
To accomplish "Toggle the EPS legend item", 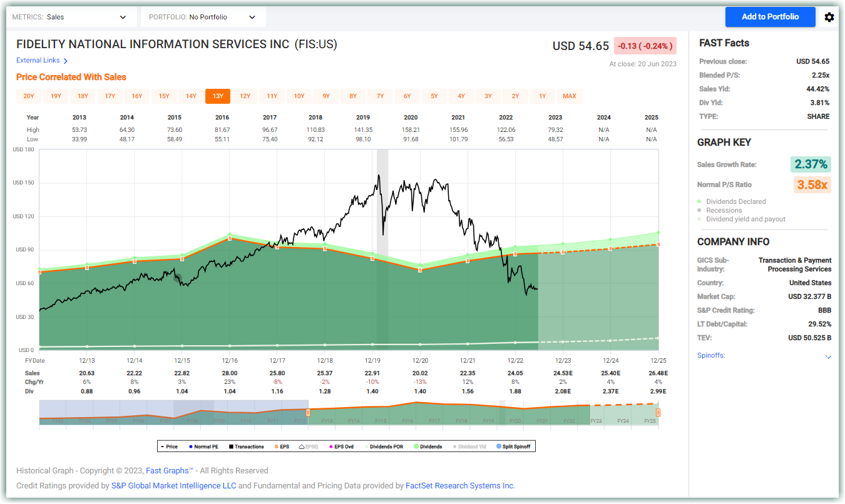I will click(x=282, y=446).
